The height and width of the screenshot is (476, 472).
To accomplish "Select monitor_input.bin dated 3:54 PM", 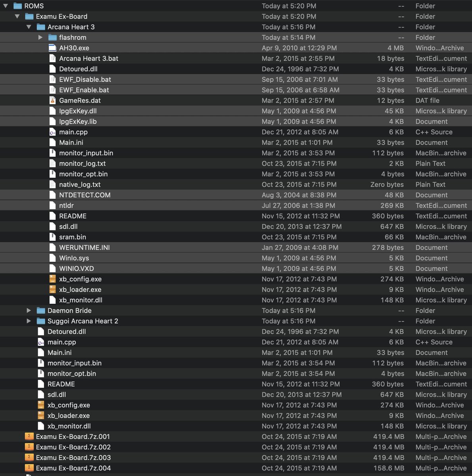I will (x=75, y=363).
